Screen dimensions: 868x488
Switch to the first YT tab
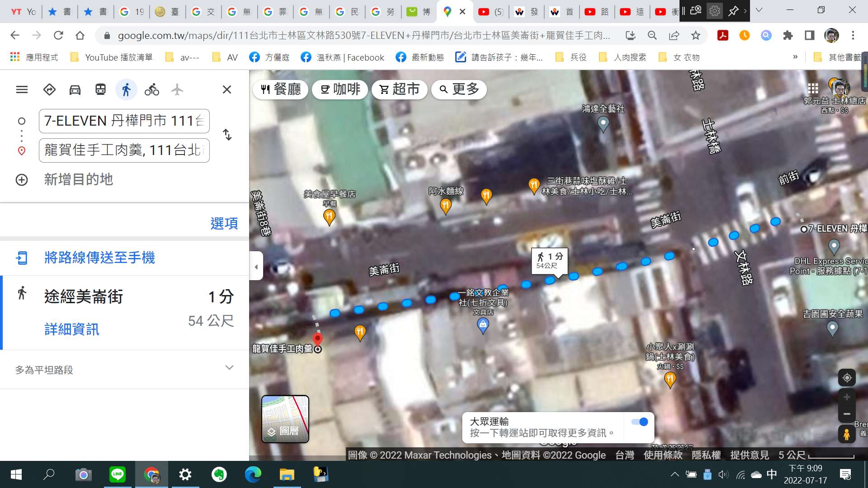click(x=23, y=12)
